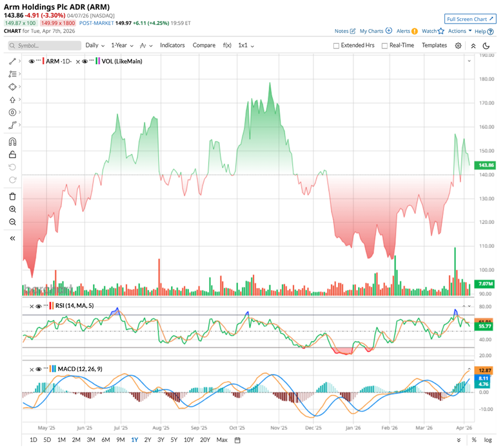Collapse the drawing tools sidebar
The image size is (499, 448).
coord(13,238)
